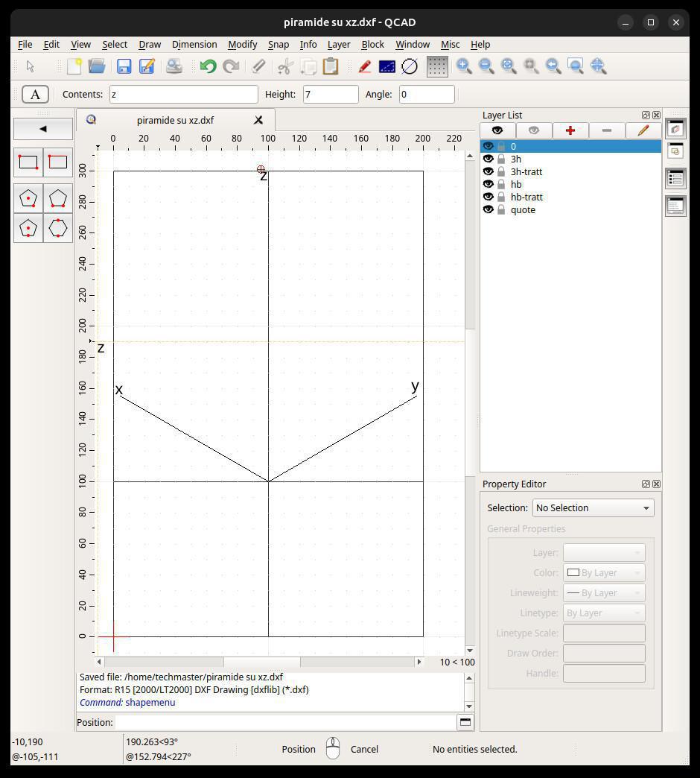Viewport: 700px width, 778px height.
Task: Toggle lock on the hb-tratt layer
Action: (501, 197)
